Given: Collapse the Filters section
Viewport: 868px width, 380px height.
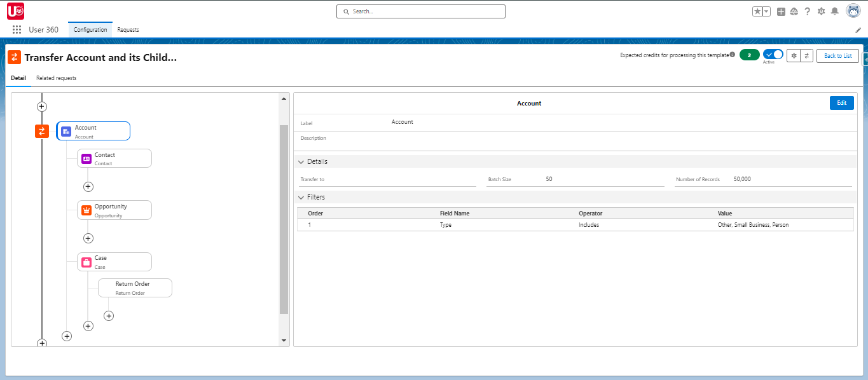Looking at the screenshot, I should (x=301, y=197).
